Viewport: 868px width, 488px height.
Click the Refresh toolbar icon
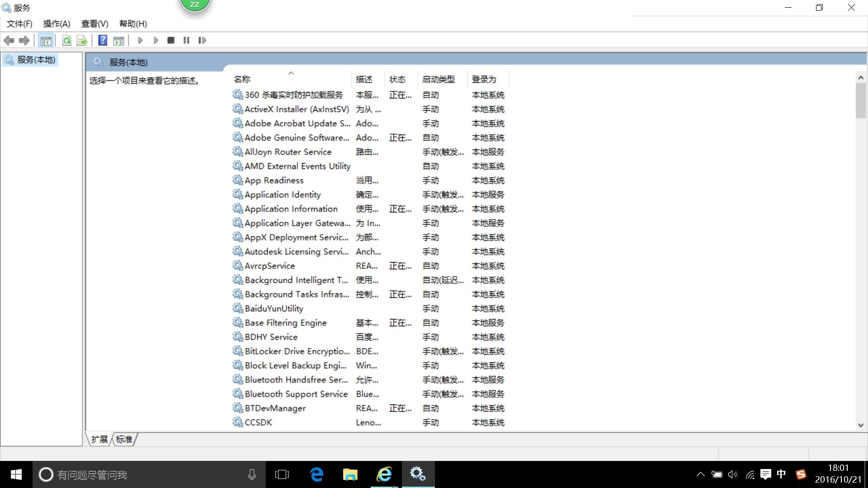(x=66, y=41)
